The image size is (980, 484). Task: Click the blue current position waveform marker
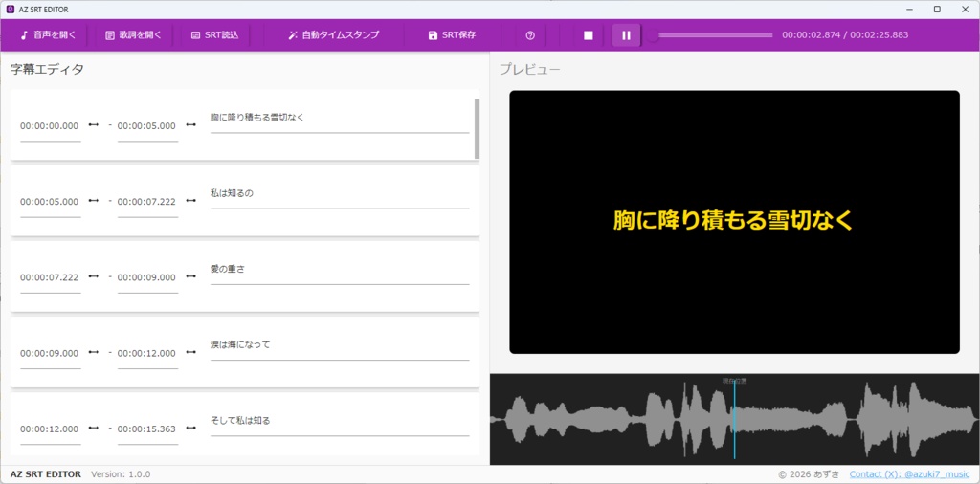click(x=734, y=420)
